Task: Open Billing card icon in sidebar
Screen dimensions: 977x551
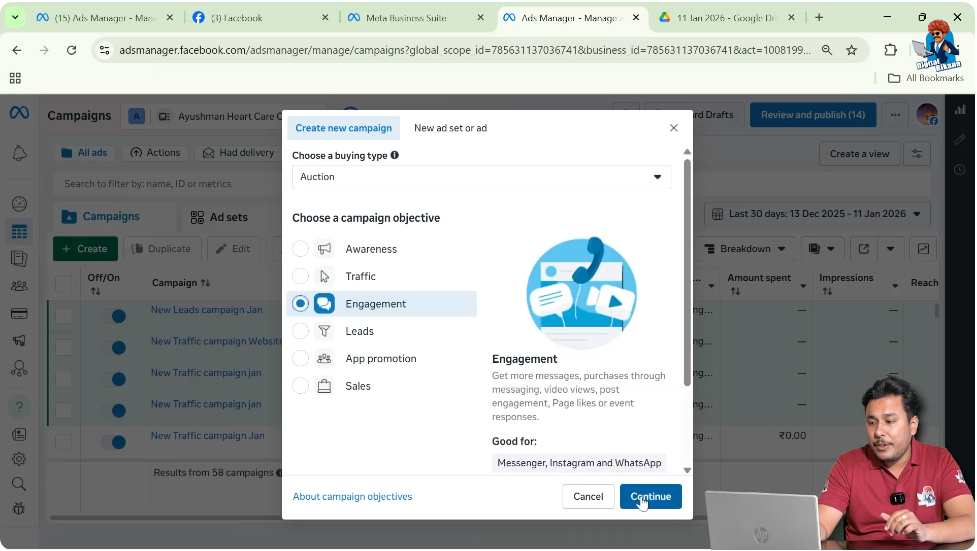Action: (19, 314)
